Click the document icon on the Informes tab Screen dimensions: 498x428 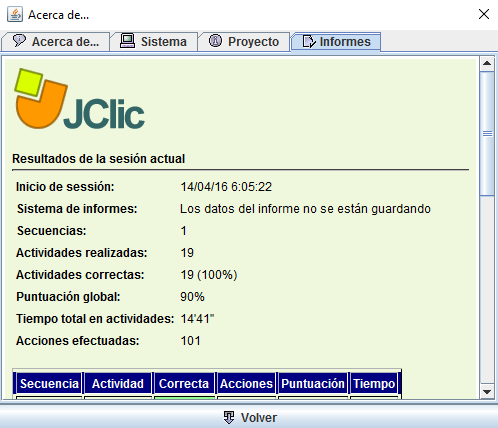[x=309, y=41]
